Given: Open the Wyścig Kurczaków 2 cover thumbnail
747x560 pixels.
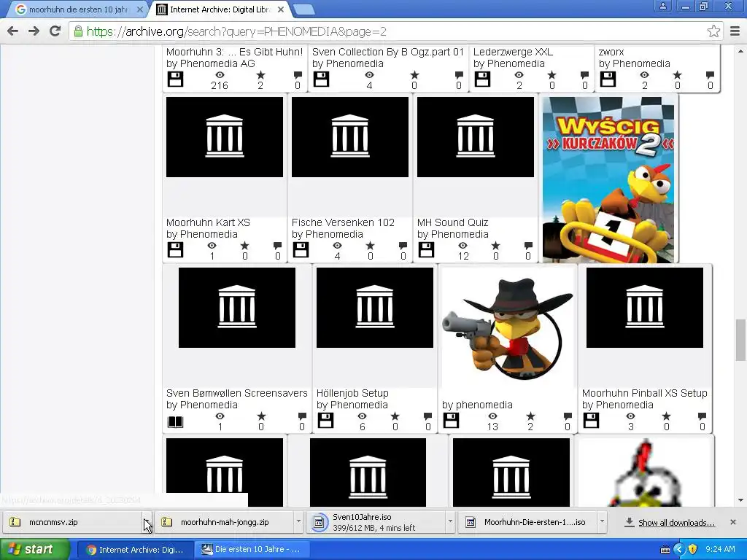Looking at the screenshot, I should click(x=608, y=180).
